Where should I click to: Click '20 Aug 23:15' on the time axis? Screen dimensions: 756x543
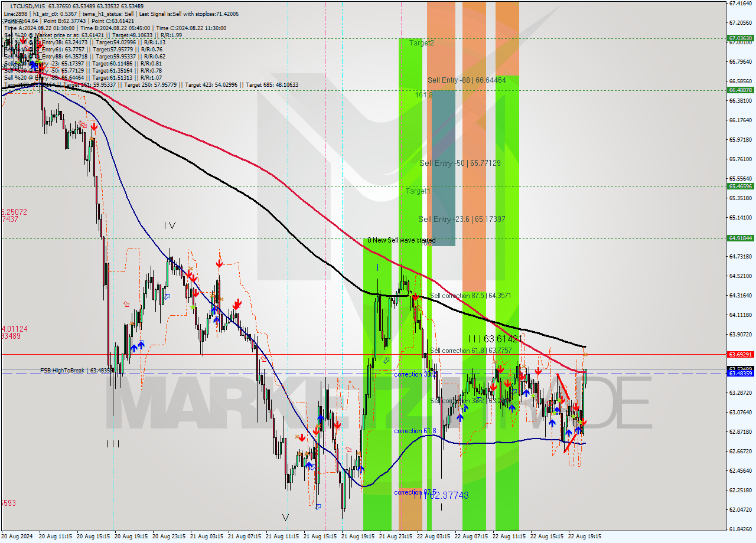[x=169, y=537]
